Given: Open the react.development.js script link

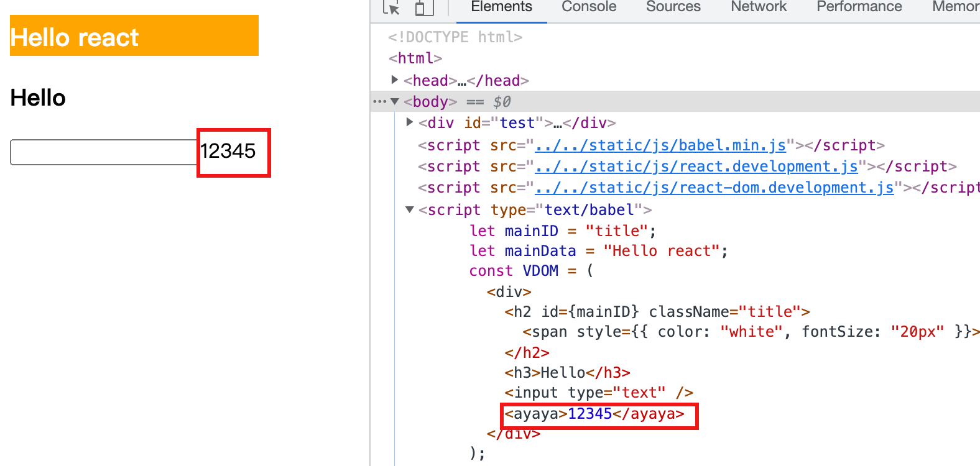Looking at the screenshot, I should (696, 166).
